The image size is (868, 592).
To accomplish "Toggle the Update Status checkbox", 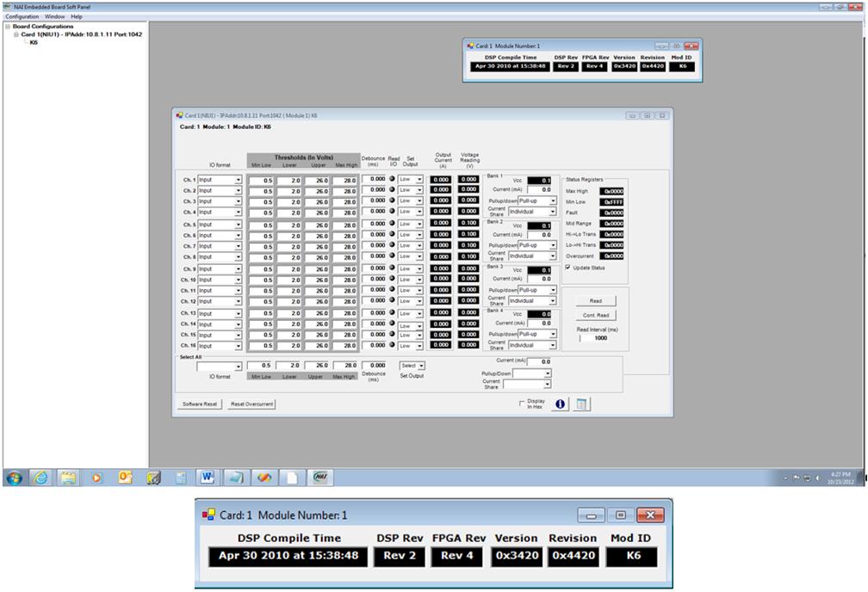I will (568, 268).
